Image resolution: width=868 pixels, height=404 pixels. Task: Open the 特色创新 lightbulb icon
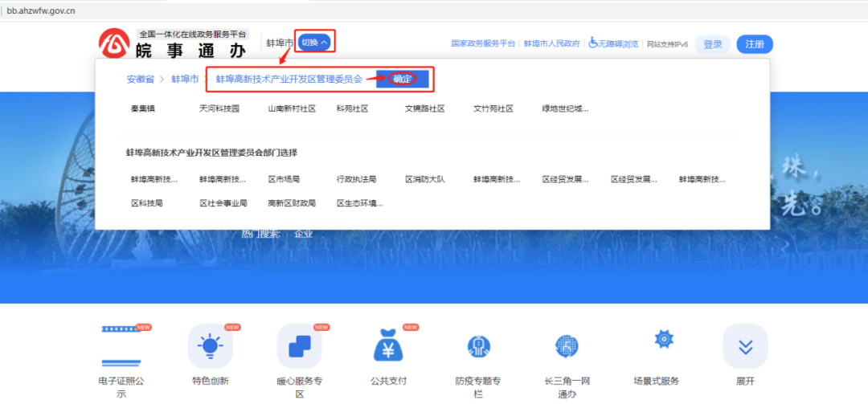coord(211,346)
